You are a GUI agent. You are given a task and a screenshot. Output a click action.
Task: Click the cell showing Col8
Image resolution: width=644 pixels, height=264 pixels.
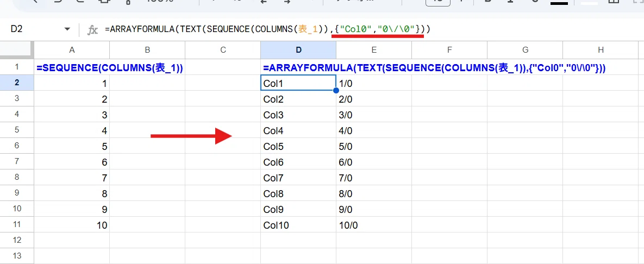(298, 193)
